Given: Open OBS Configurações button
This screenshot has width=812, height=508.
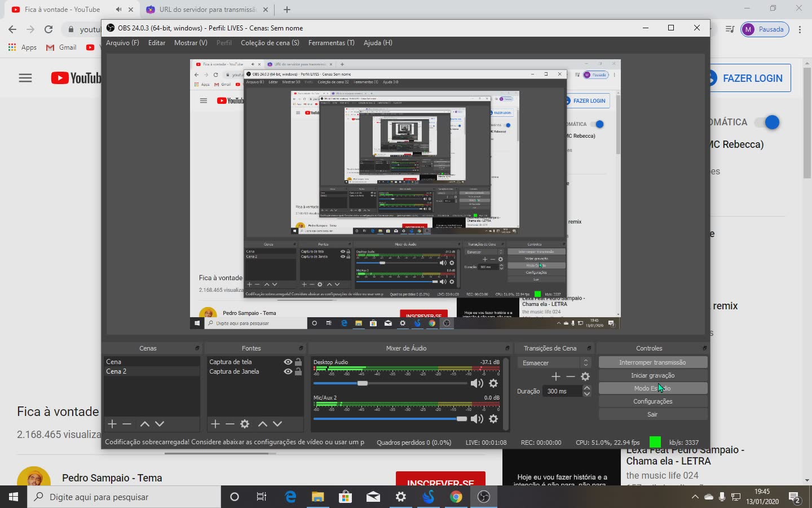Looking at the screenshot, I should [x=652, y=401].
